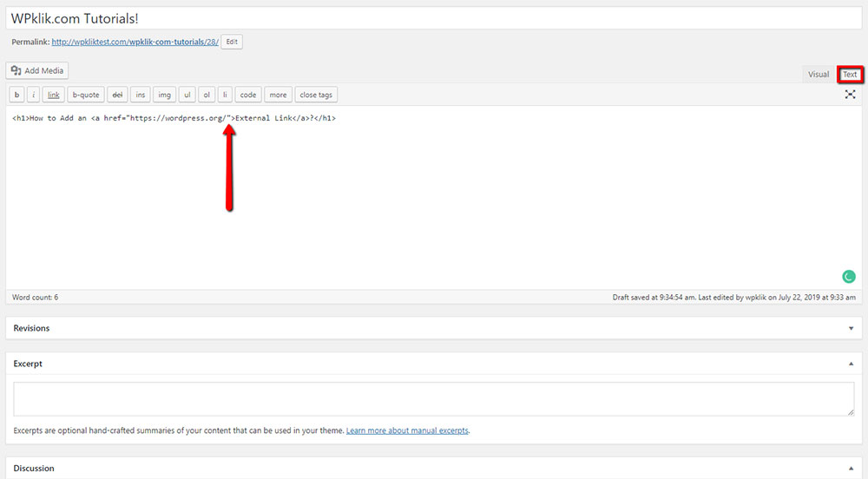Viewport: 868px width, 479px height.
Task: Click the Revisions panel heading
Action: [31, 328]
